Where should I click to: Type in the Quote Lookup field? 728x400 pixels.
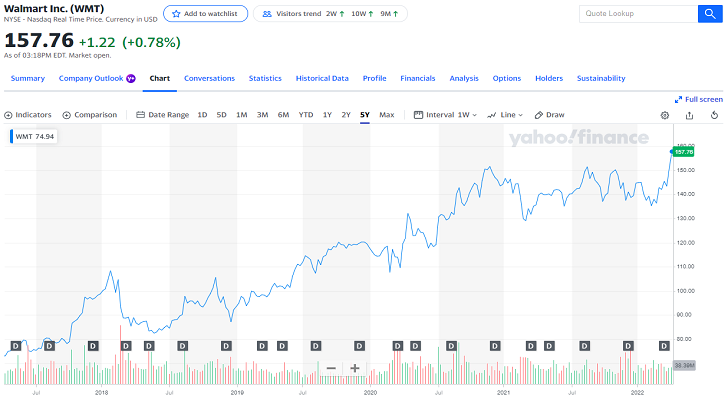click(x=637, y=14)
